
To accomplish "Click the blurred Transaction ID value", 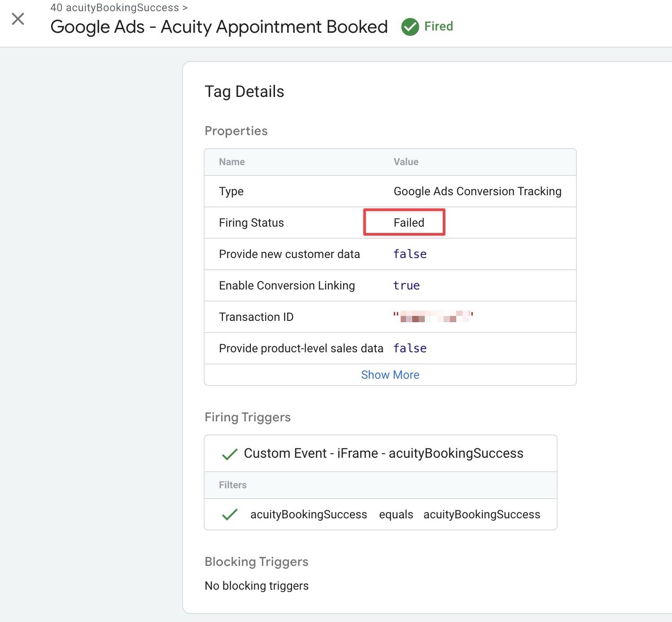I will tap(433, 316).
